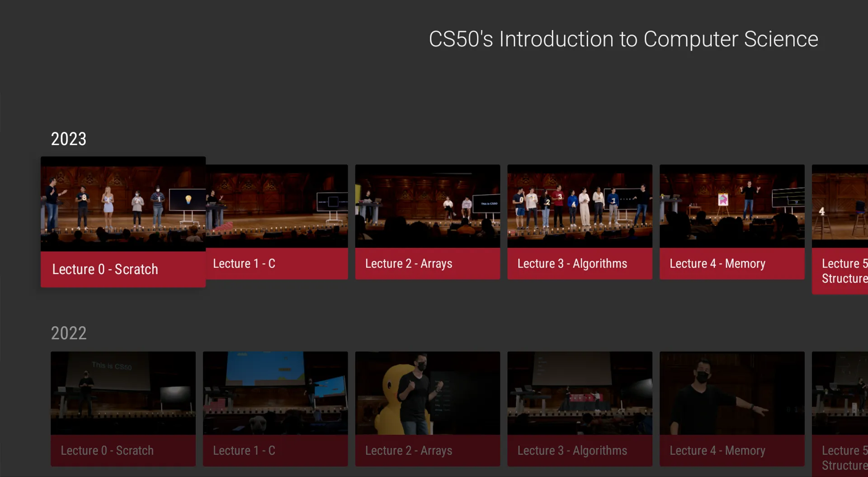This screenshot has height=477, width=868.
Task: Click 2023 Lecture 3 - Algorithms title label
Action: point(572,263)
